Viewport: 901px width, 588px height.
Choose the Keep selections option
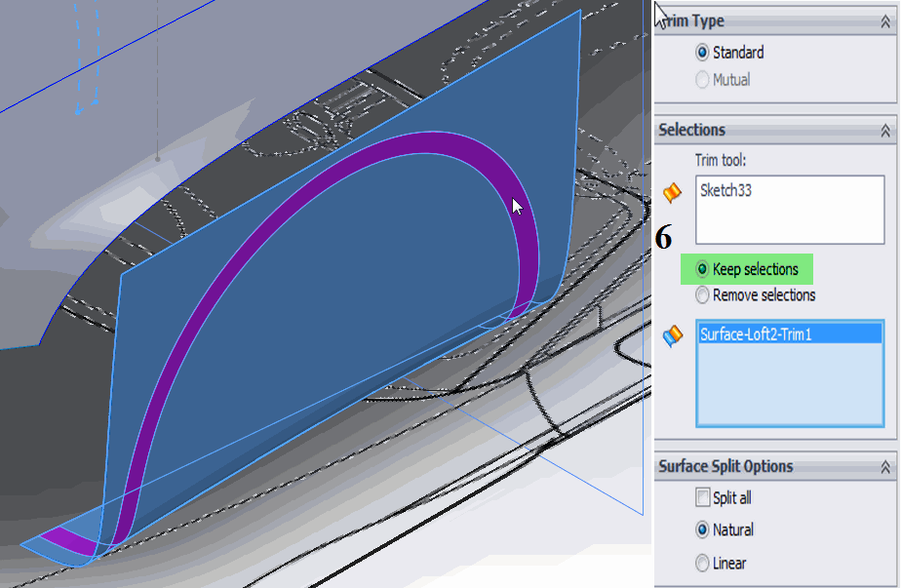tap(702, 269)
